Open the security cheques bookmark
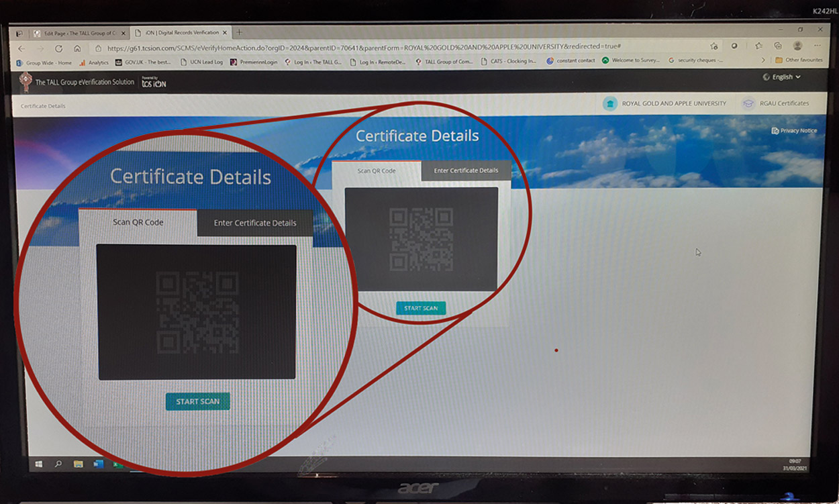 tap(697, 60)
